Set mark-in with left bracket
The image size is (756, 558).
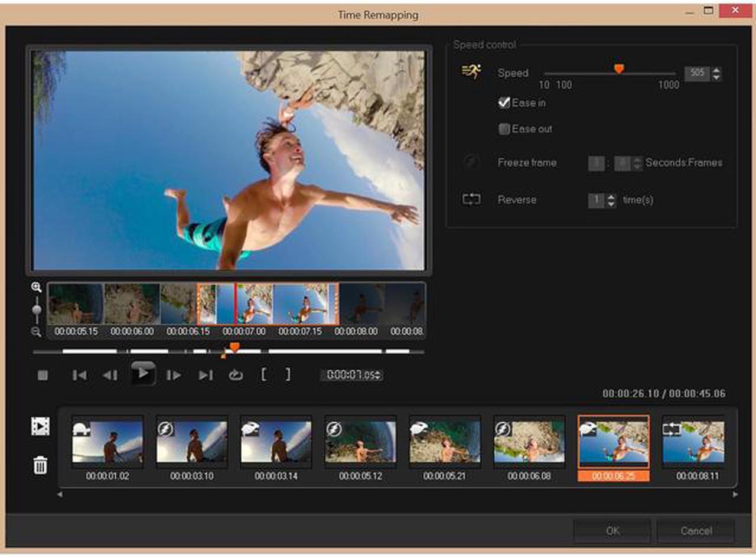click(x=264, y=374)
